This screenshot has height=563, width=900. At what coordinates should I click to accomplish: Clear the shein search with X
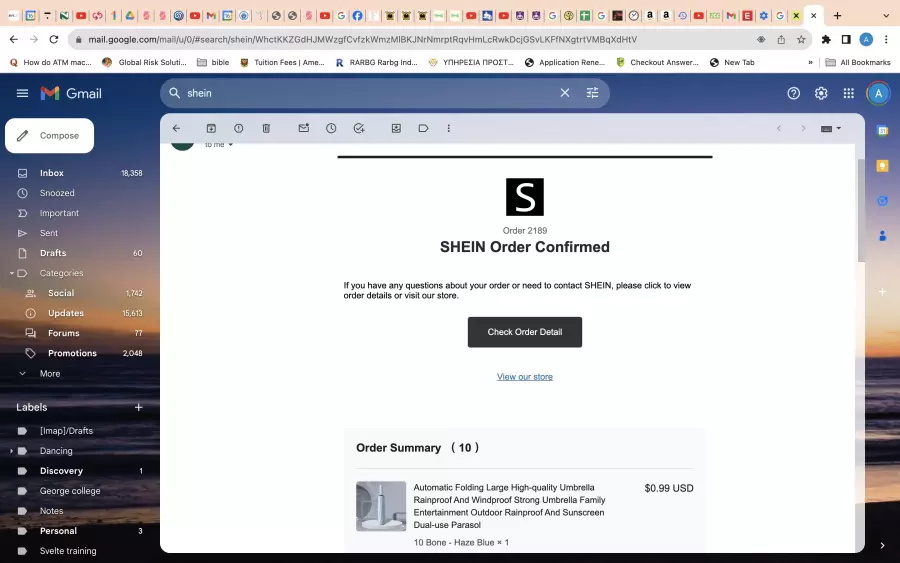[x=565, y=93]
